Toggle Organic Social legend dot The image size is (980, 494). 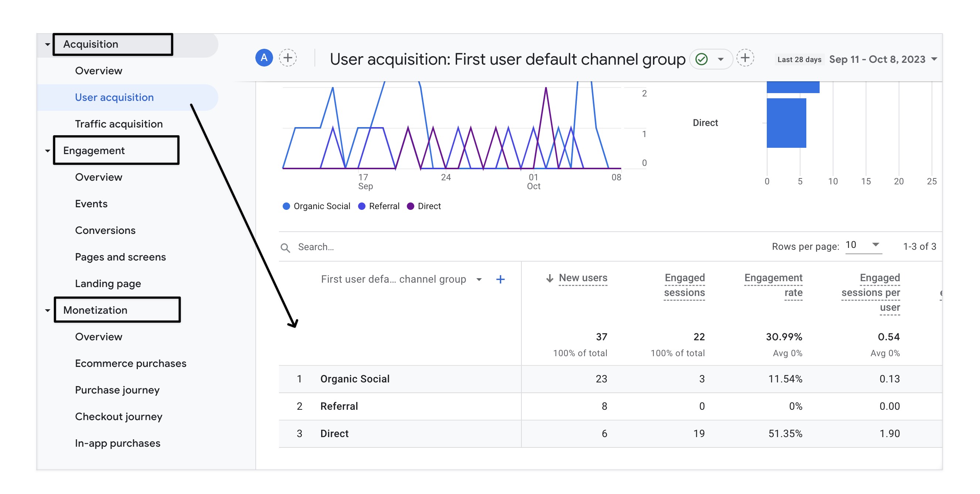pyautogui.click(x=286, y=206)
